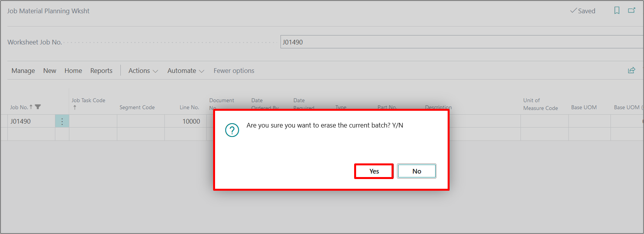Open page in new window via pop-out icon
644x234 pixels.
pos(632,10)
